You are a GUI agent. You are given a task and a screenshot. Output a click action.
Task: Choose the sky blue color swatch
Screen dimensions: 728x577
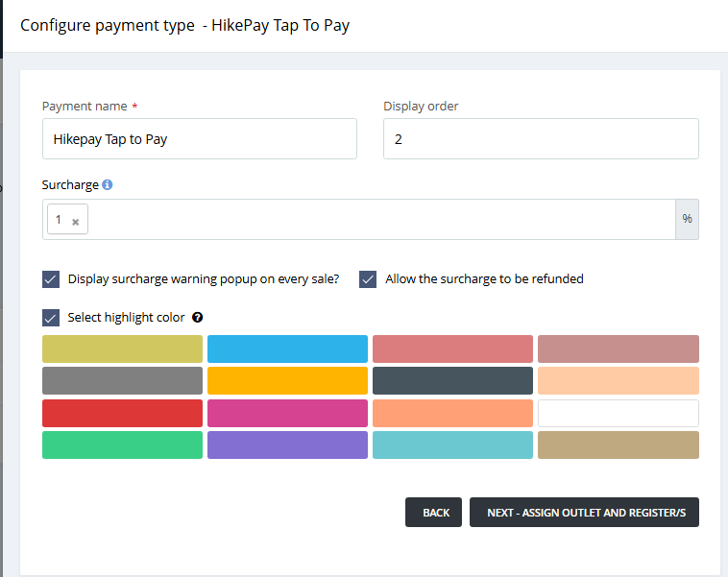point(287,349)
